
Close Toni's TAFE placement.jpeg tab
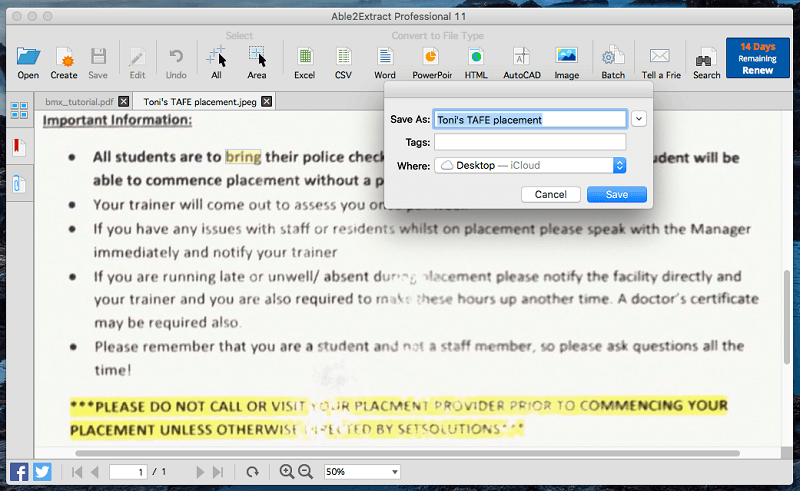click(266, 102)
